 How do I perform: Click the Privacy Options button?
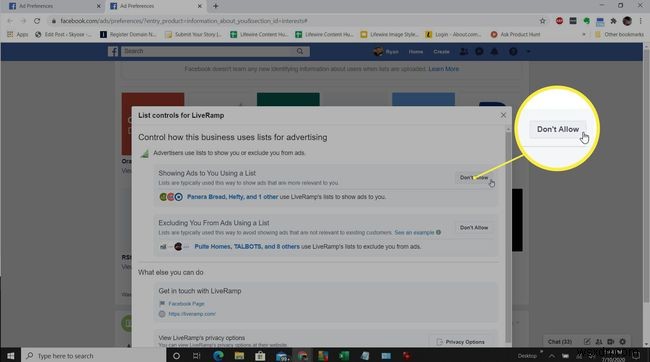(461, 342)
